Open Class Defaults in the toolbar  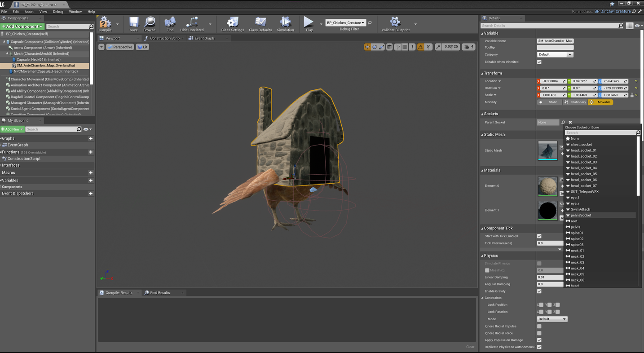260,23
